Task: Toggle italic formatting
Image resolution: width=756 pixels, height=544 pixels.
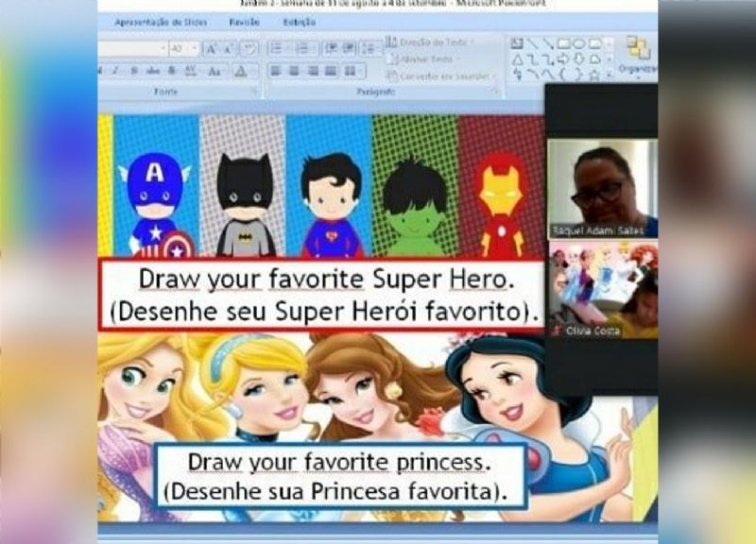Action: 115,71
